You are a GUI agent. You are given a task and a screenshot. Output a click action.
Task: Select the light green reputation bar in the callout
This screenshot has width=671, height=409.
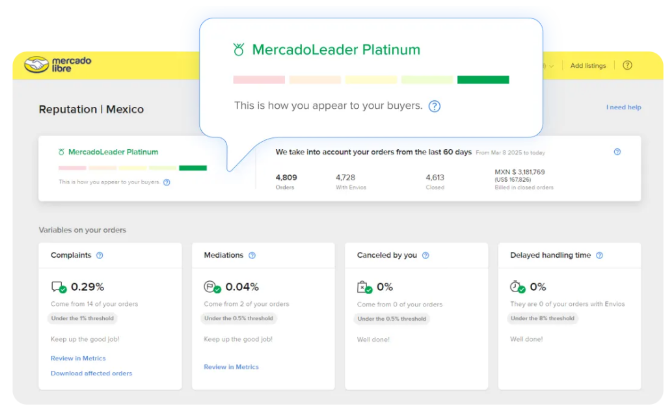(427, 80)
